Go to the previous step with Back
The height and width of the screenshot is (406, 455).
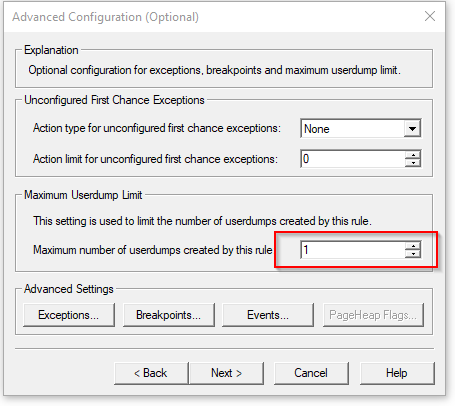pyautogui.click(x=151, y=373)
